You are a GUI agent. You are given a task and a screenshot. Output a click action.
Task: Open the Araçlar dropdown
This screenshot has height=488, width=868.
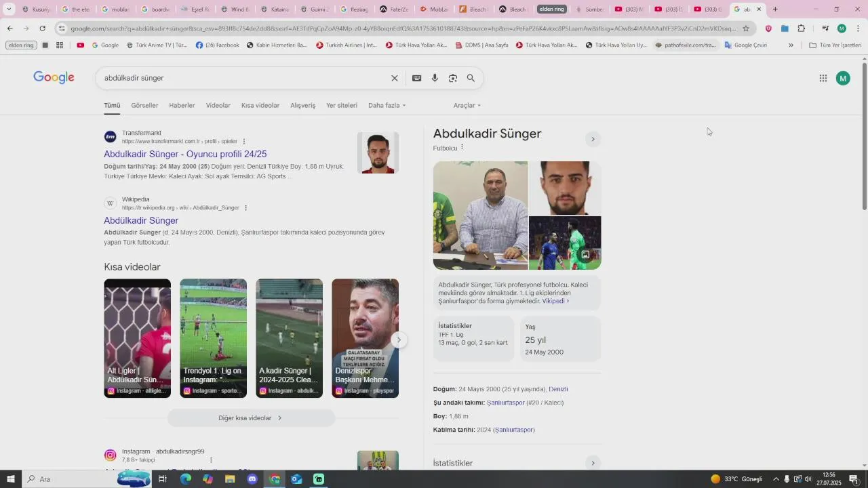click(467, 105)
